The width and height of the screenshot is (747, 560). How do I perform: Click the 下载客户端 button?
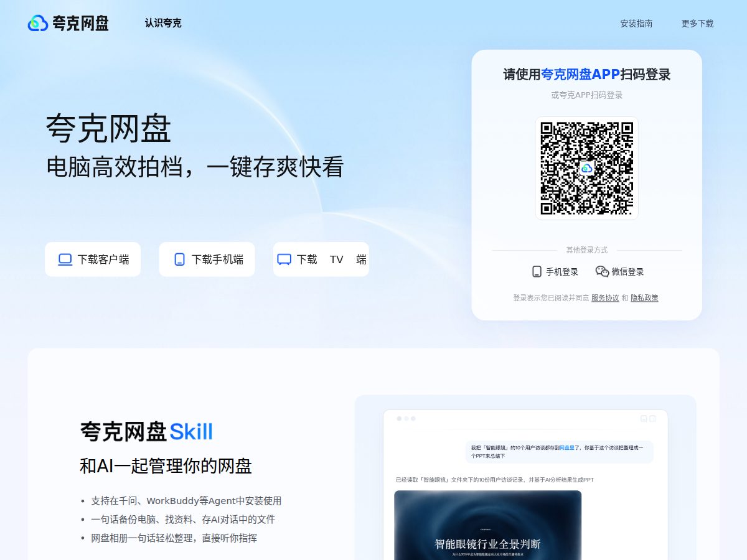tap(93, 259)
